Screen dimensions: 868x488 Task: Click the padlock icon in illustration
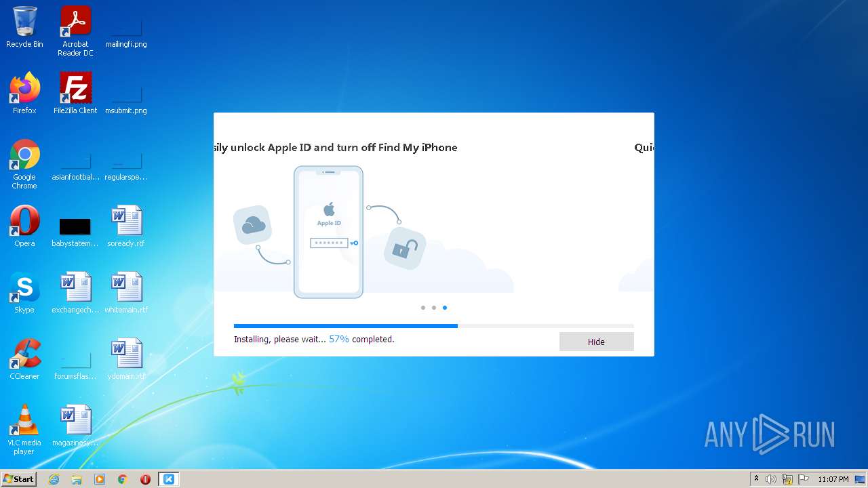tap(405, 248)
